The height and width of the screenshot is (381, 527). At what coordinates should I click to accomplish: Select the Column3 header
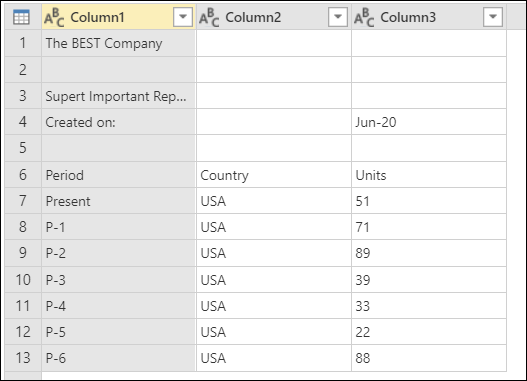[x=429, y=17]
